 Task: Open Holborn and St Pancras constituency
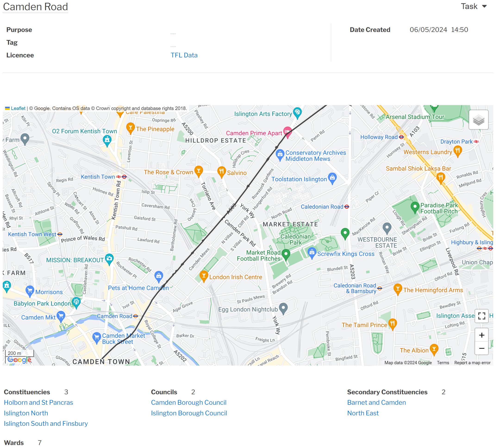pyautogui.click(x=39, y=402)
